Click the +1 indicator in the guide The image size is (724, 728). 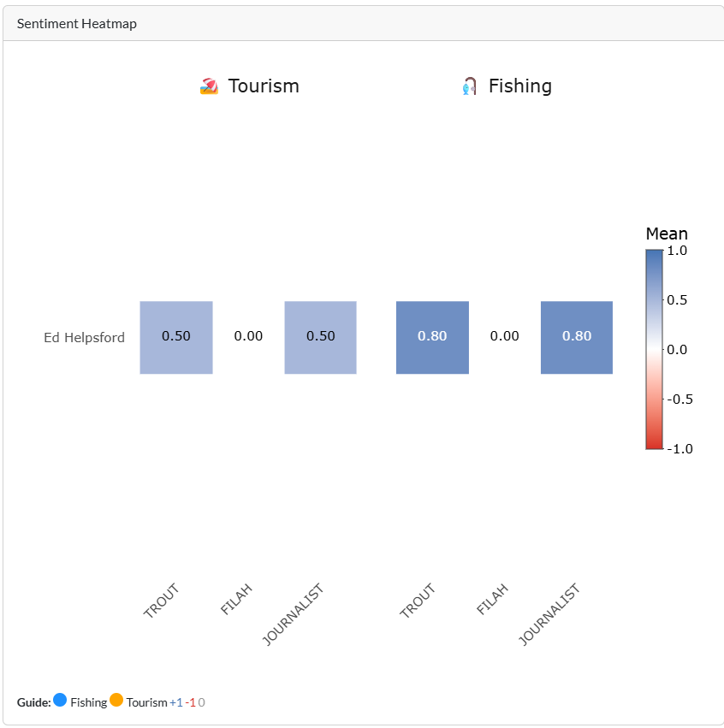[176, 702]
